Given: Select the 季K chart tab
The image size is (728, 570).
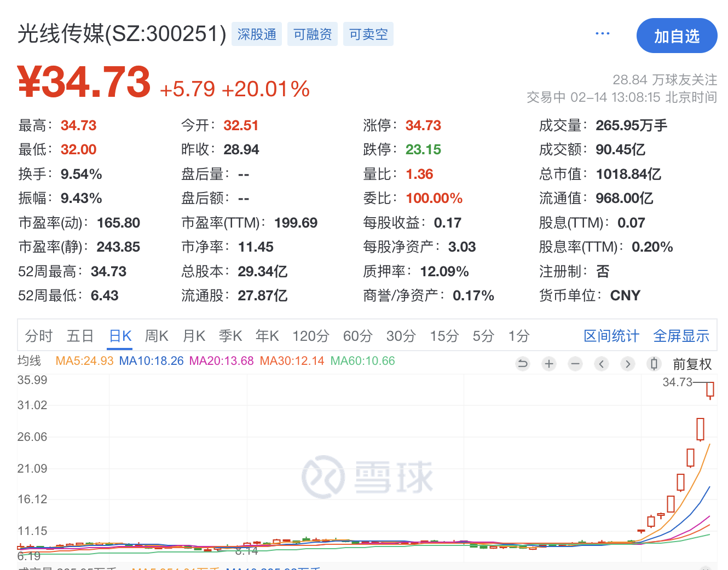Looking at the screenshot, I should (230, 336).
